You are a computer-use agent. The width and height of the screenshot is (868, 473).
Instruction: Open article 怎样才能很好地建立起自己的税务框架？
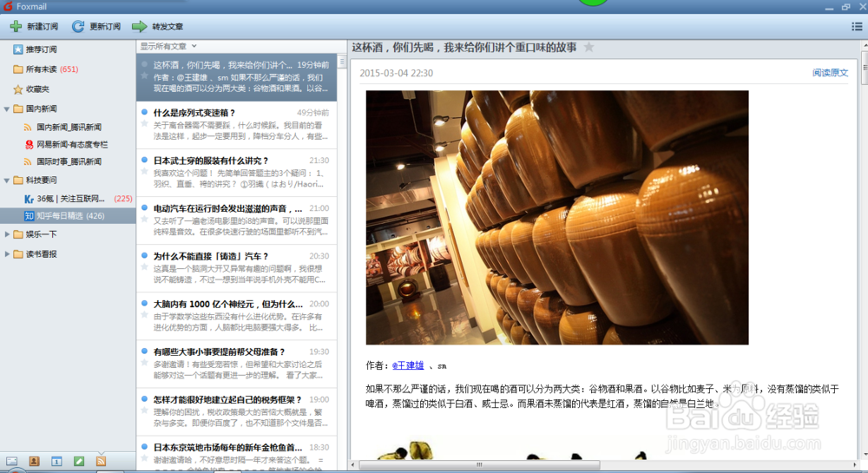click(236, 411)
